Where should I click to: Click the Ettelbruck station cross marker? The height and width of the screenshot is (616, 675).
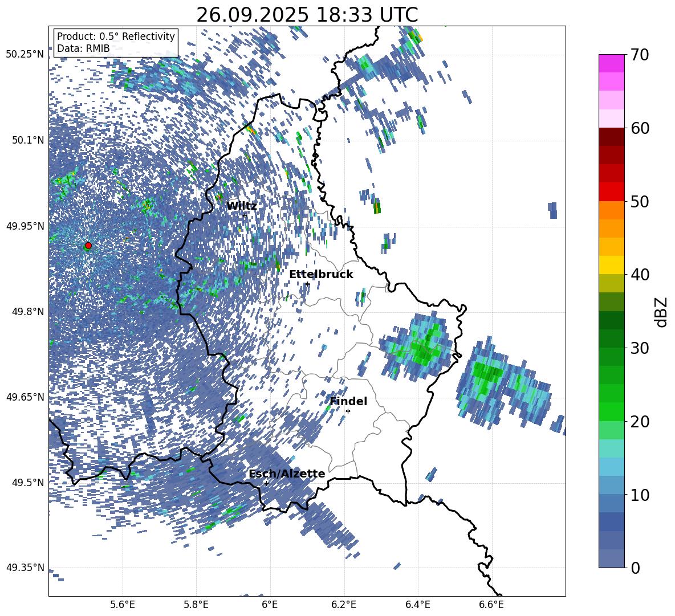[307, 284]
